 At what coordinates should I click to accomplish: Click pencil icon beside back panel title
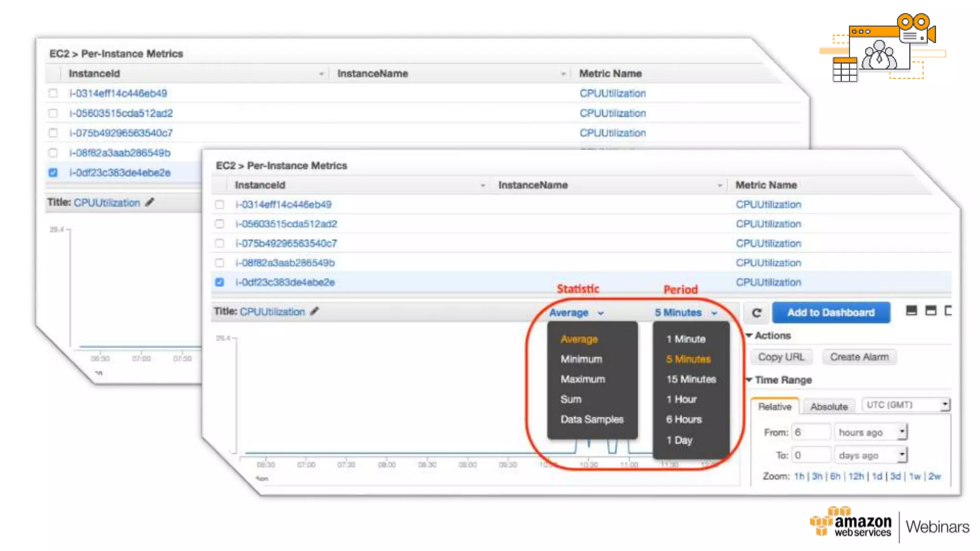click(x=150, y=202)
